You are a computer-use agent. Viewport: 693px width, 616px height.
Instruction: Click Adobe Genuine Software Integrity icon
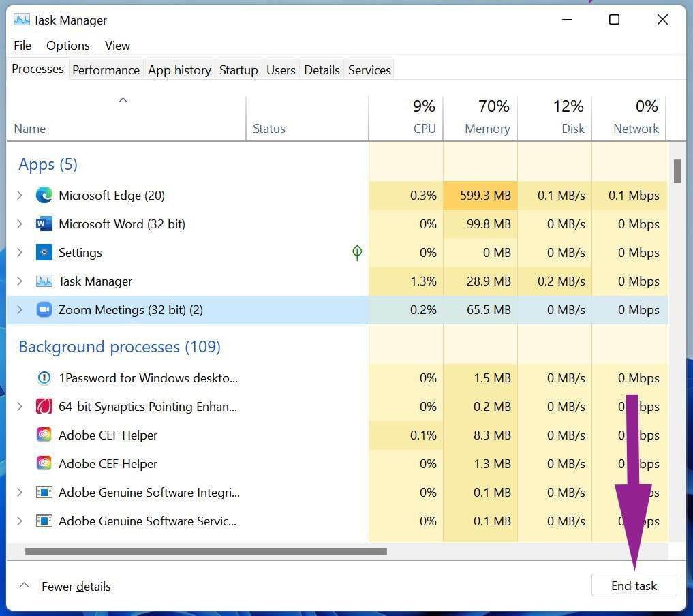[44, 492]
